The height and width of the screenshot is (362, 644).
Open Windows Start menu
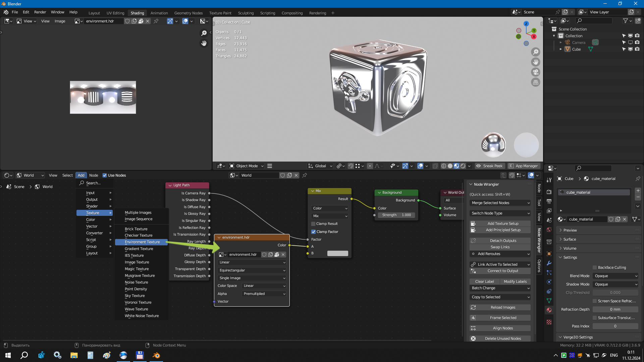point(8,355)
